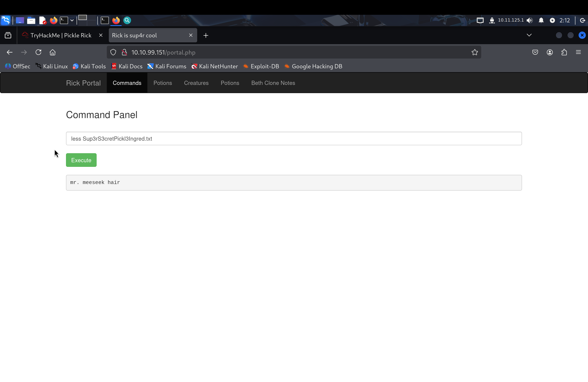Launch Firefox from the taskbar launcher
The image size is (588, 382).
click(x=53, y=20)
